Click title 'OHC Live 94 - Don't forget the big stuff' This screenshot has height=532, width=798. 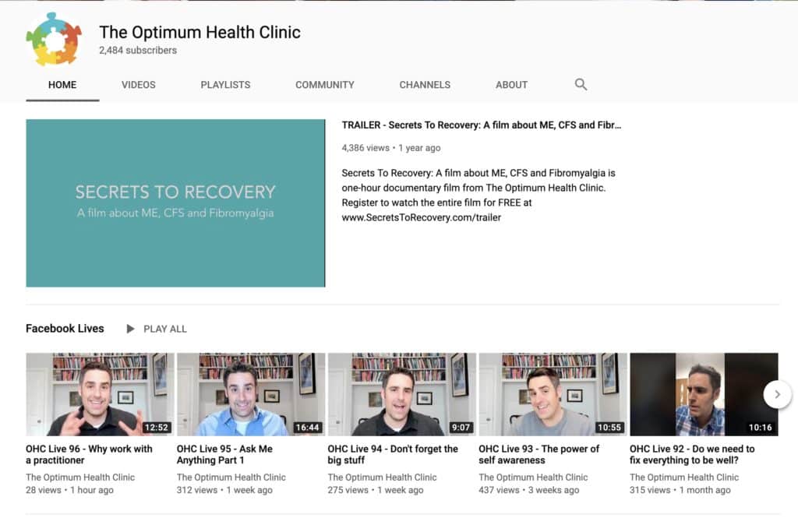(393, 455)
